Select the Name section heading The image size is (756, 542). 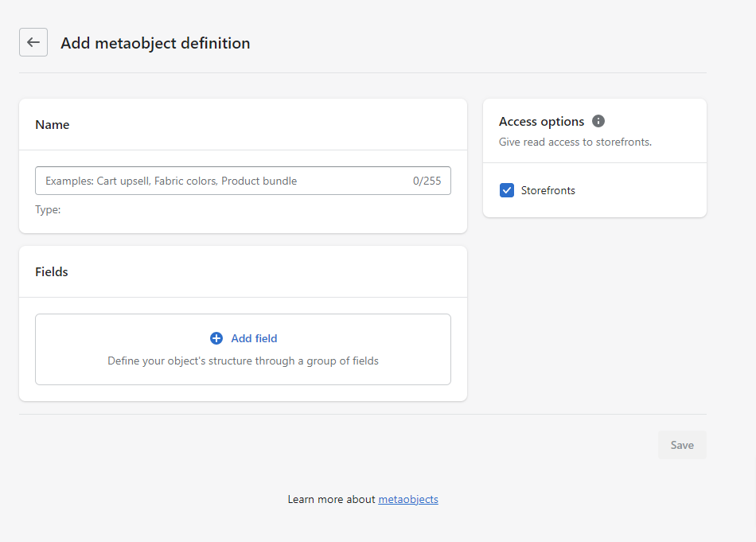[x=52, y=125]
